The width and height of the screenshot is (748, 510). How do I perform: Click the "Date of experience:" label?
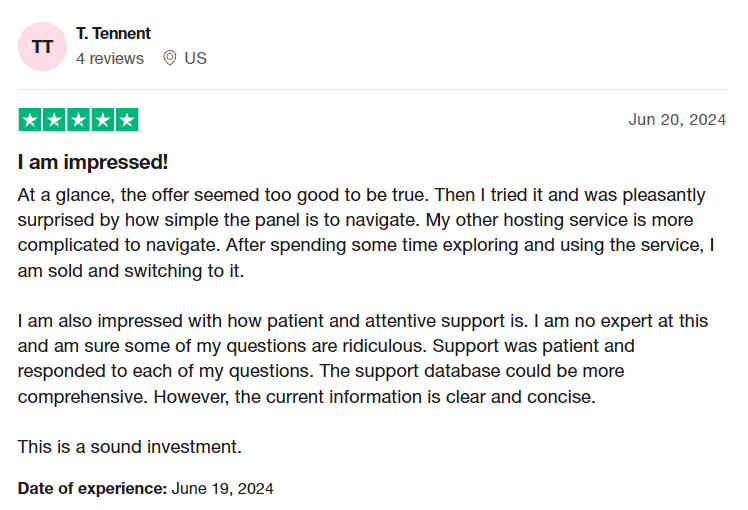click(x=92, y=489)
